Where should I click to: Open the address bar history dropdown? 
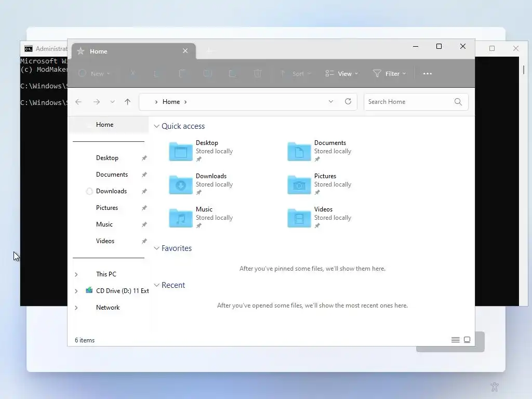(x=331, y=101)
